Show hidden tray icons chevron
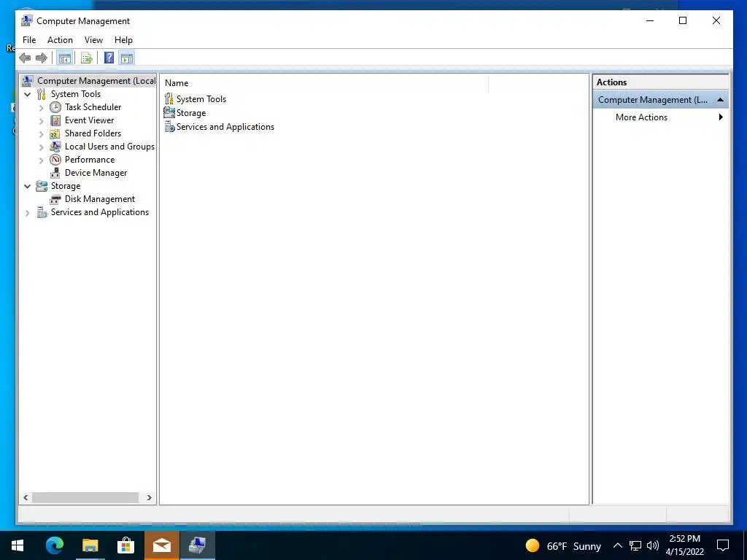Viewport: 747px width, 560px height. (617, 545)
